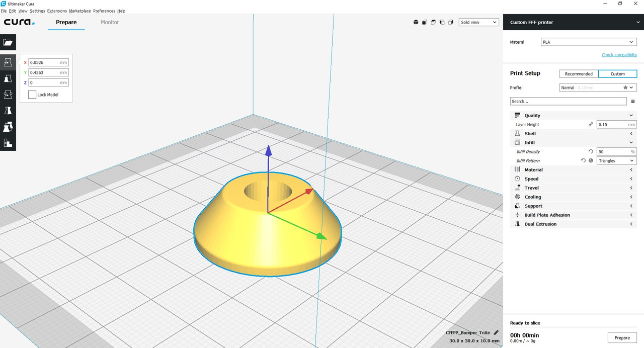Open the Settings menu

tap(37, 11)
